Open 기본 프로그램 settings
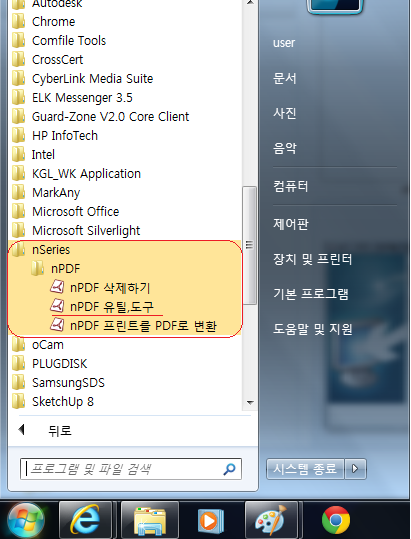Screen dimensions: 411x539 click(311, 294)
